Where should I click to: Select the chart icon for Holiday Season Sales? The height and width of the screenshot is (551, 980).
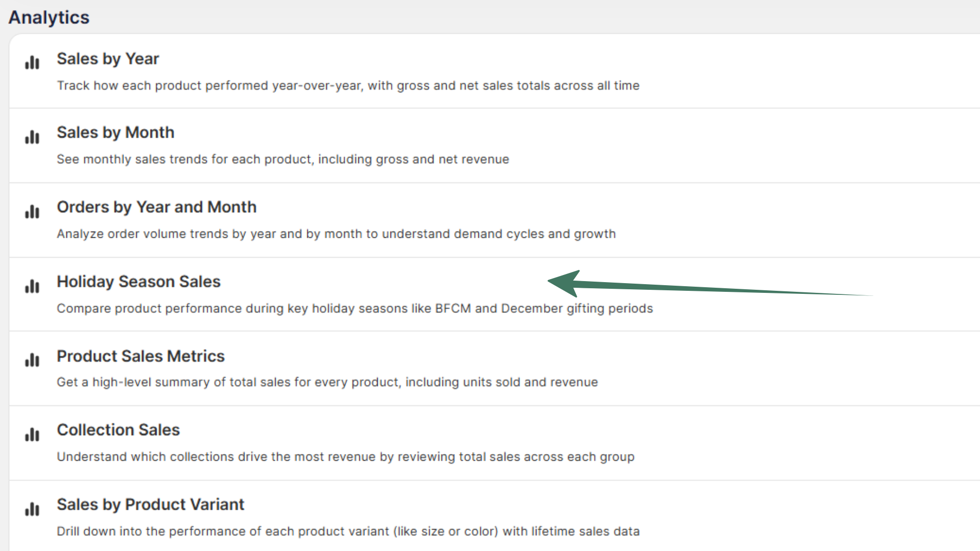pos(32,286)
